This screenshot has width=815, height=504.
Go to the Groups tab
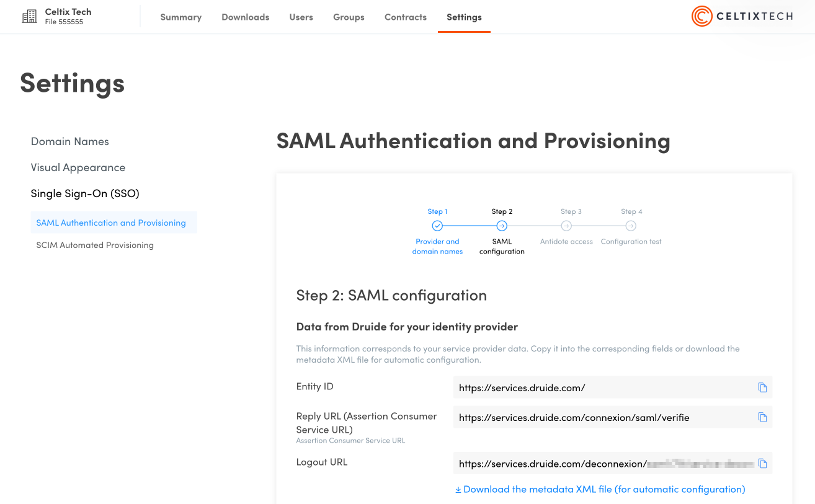coord(349,17)
